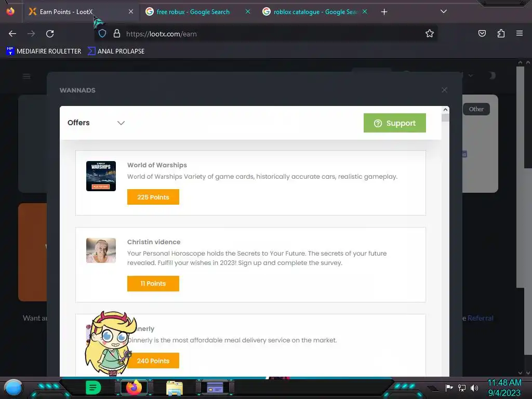Open the purple window app on taskbar
Screen dimensions: 532x399
(215, 388)
